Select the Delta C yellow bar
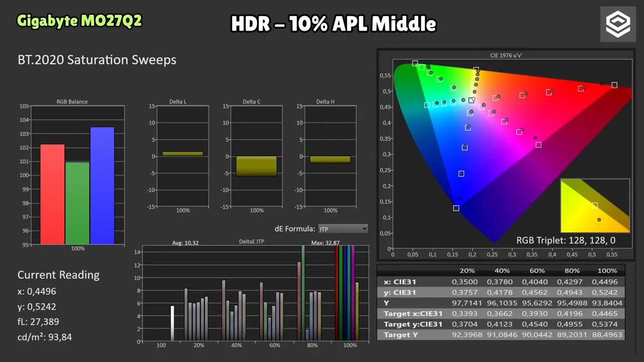This screenshot has width=644, height=362. tap(257, 166)
